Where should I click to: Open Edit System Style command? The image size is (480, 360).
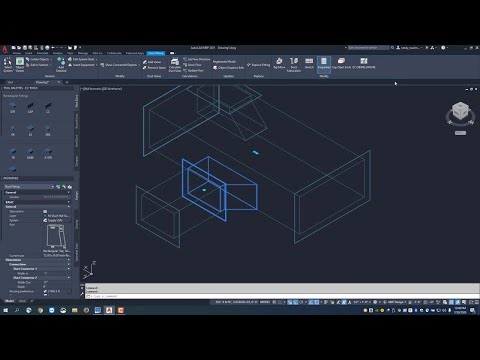pos(83,59)
